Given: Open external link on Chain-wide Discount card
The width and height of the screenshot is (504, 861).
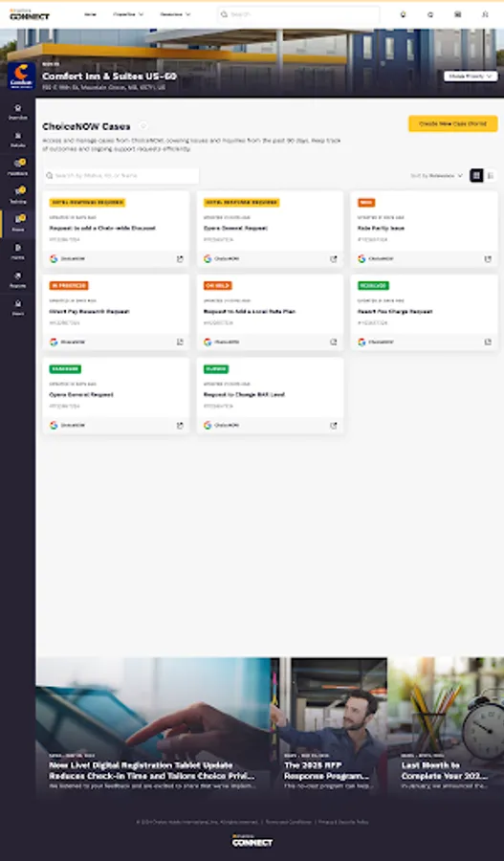Looking at the screenshot, I should coord(180,259).
